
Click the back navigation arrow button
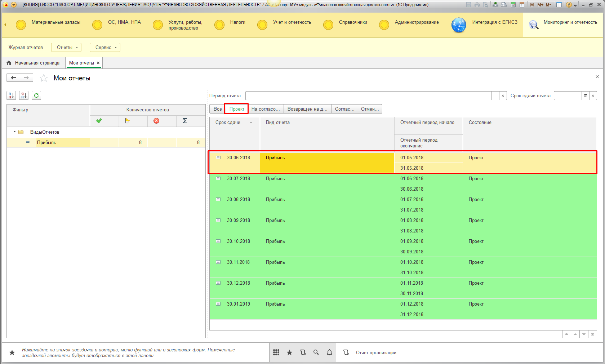point(13,78)
